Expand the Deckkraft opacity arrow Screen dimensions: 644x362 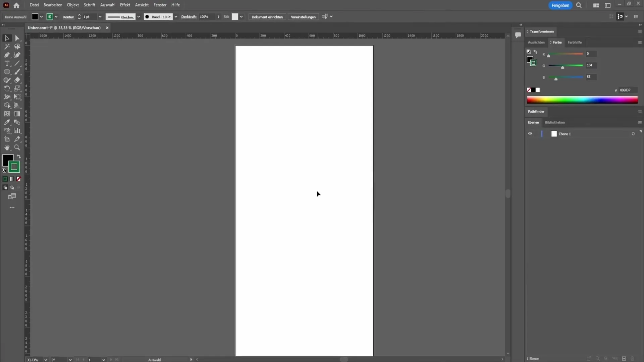[x=218, y=17]
